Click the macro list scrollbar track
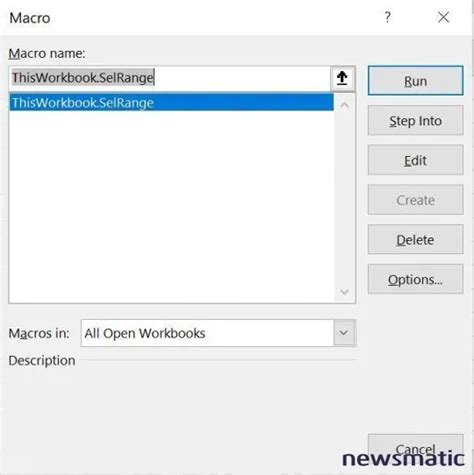Image resolution: width=474 pixels, height=475 pixels. tap(345, 199)
